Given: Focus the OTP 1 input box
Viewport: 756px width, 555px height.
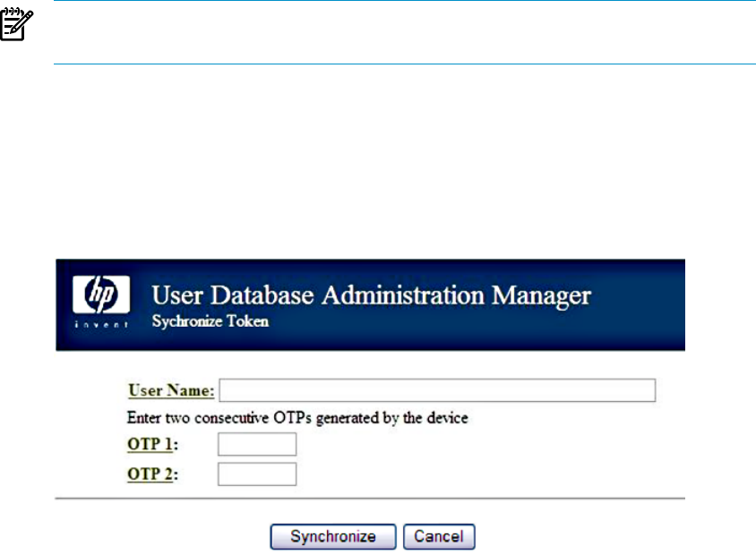Looking at the screenshot, I should [257, 444].
